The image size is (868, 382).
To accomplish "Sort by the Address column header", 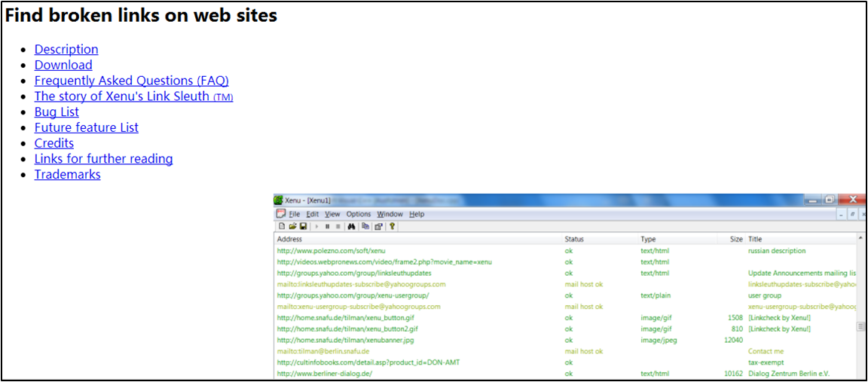I will click(289, 239).
